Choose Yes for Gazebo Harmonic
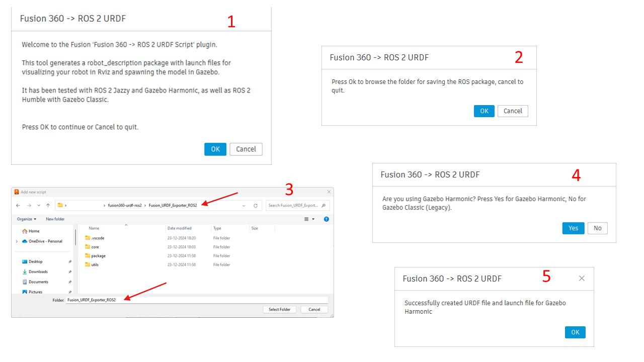Image resolution: width=644 pixels, height=362 pixels. coord(574,228)
